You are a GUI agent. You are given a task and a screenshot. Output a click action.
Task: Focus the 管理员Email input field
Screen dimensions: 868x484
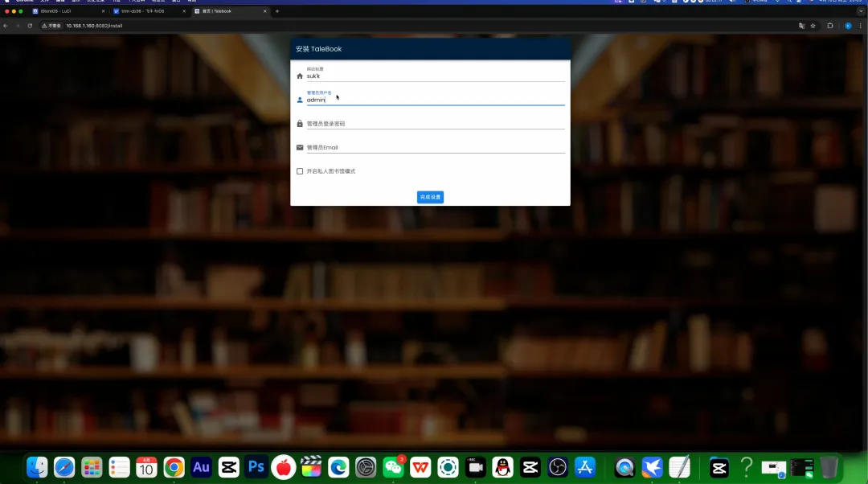(x=436, y=147)
